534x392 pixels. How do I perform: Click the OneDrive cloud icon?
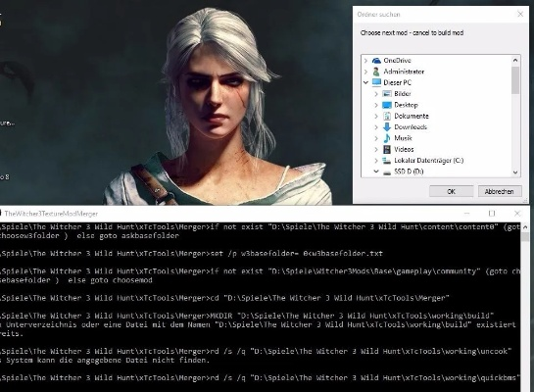(376, 61)
